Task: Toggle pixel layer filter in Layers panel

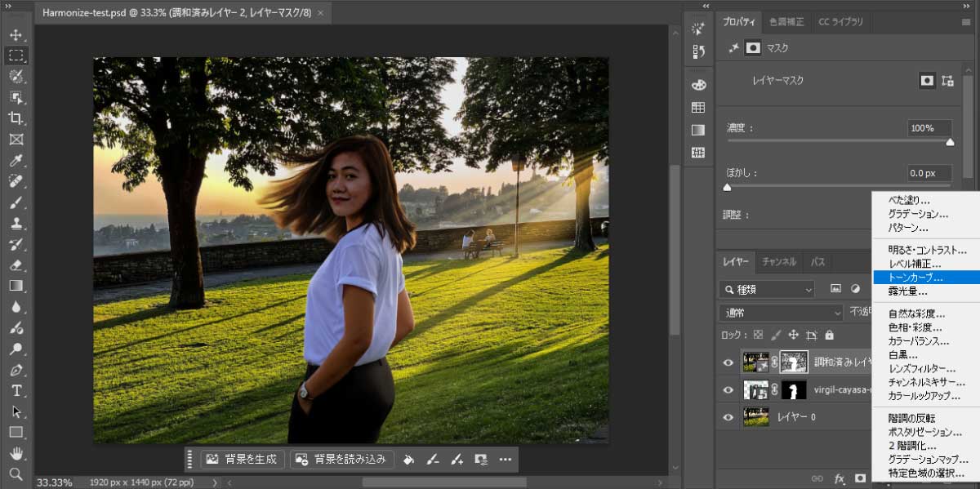Action: [835, 288]
